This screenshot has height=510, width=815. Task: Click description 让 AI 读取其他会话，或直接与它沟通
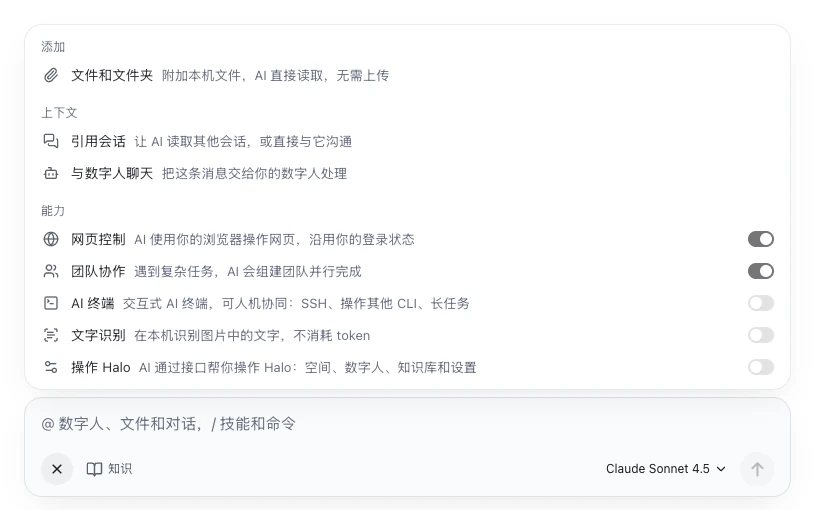click(243, 141)
